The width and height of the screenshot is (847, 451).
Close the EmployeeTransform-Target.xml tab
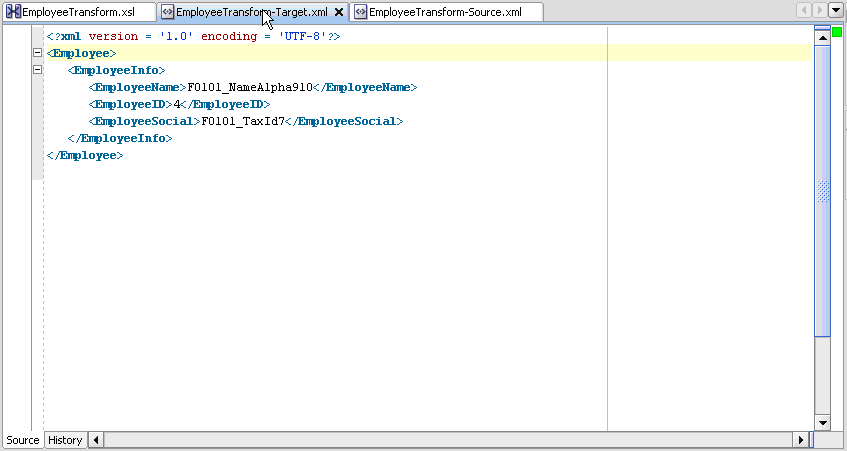(339, 12)
